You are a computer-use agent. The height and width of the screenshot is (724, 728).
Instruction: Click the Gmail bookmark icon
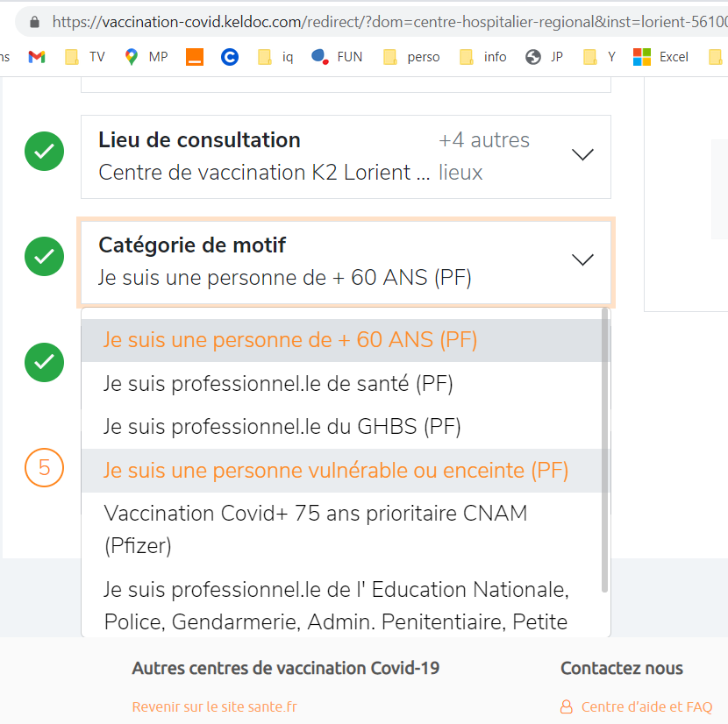pos(36,57)
